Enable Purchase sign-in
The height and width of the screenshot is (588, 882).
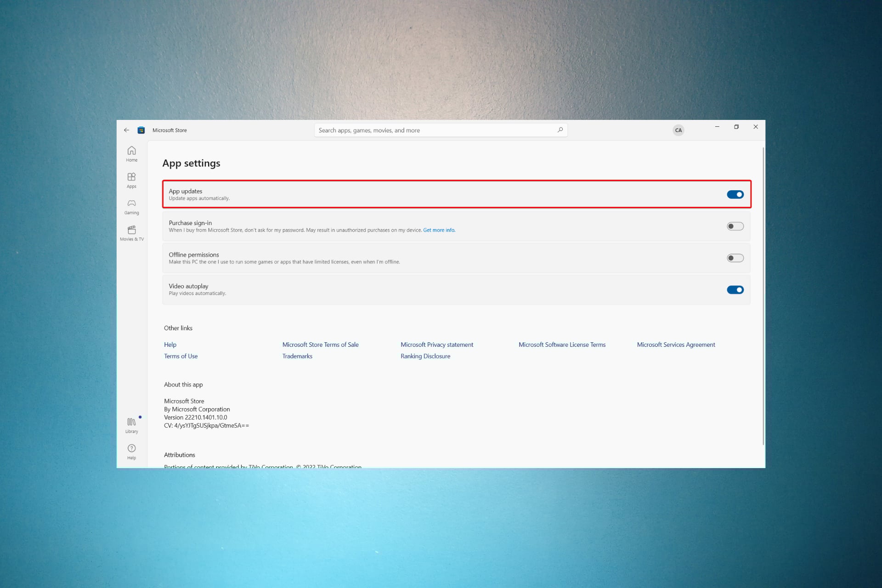735,226
